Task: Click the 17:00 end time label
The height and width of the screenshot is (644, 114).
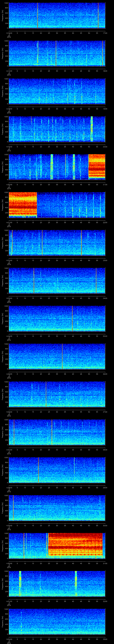Action: (x=105, y=33)
